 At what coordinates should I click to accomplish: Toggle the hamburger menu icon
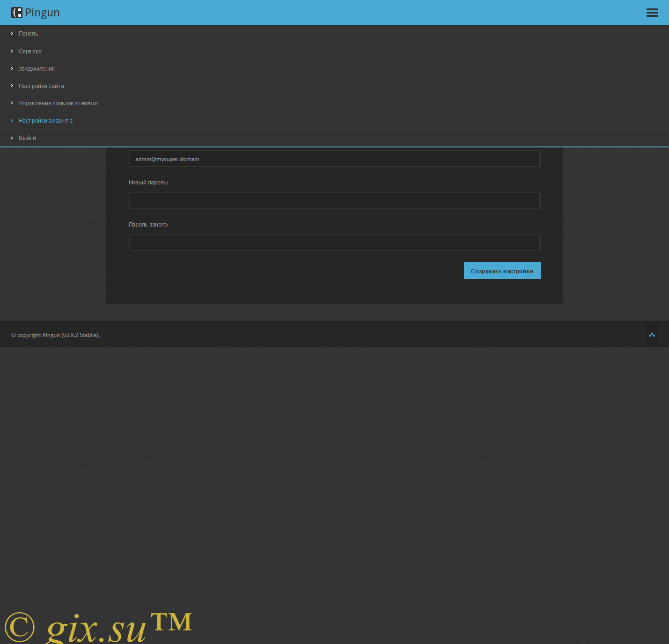[x=652, y=13]
